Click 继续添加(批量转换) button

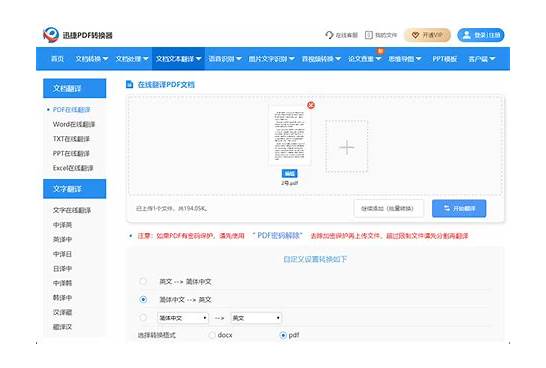[x=389, y=209]
